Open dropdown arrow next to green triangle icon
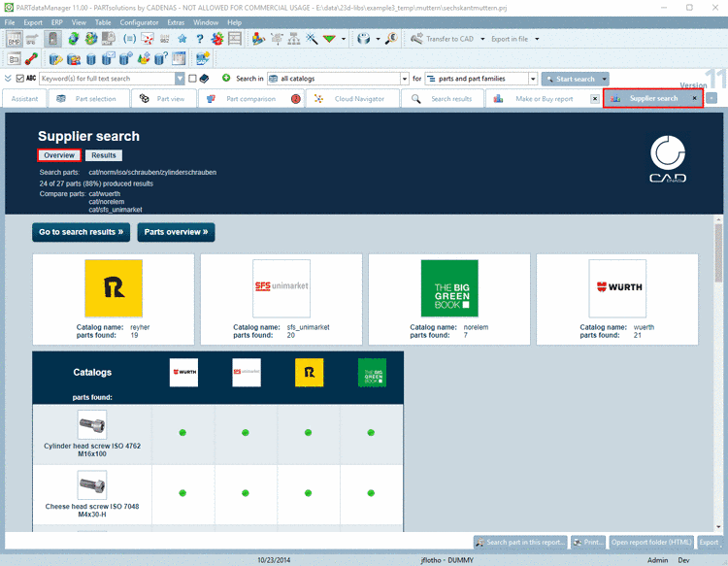This screenshot has height=566, width=728. (x=344, y=39)
